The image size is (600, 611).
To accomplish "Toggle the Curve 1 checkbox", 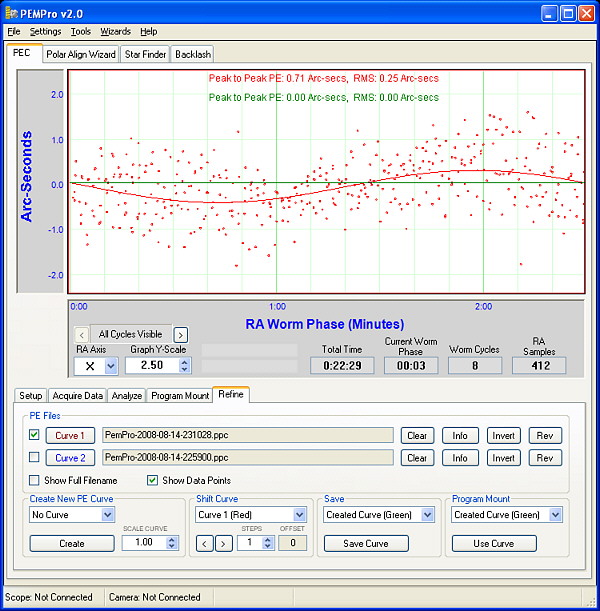I will [x=34, y=435].
